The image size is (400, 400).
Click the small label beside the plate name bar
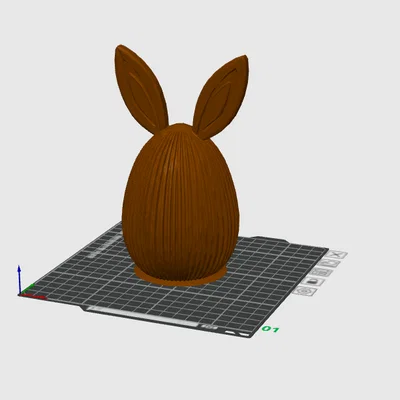pos(209,327)
